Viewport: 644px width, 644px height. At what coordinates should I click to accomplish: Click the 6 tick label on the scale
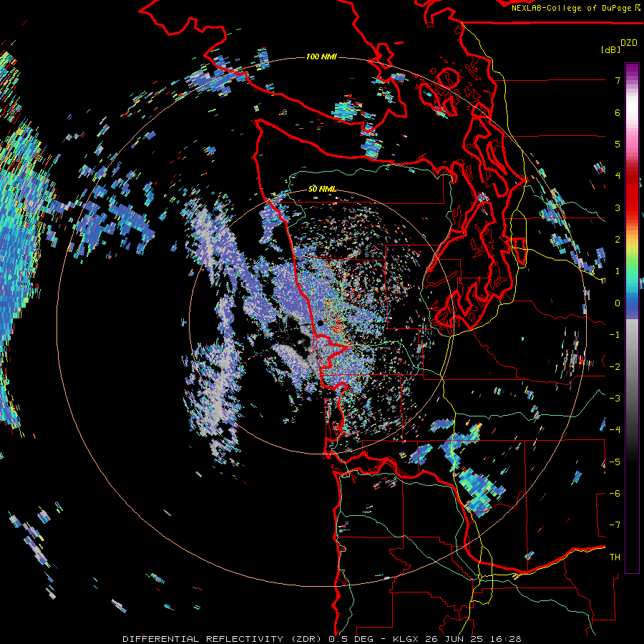point(618,112)
